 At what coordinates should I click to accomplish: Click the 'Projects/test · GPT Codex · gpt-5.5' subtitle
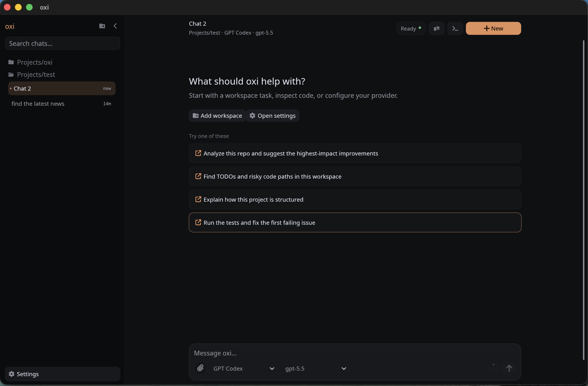point(231,33)
